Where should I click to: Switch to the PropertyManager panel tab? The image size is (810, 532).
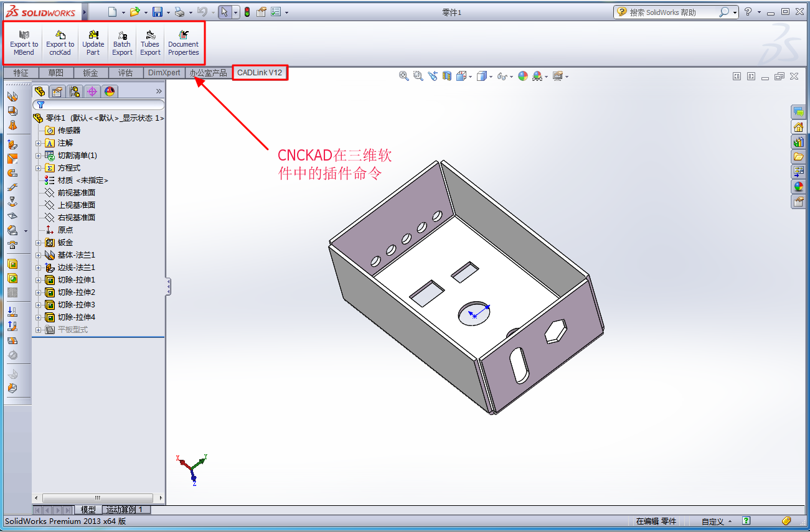point(57,91)
